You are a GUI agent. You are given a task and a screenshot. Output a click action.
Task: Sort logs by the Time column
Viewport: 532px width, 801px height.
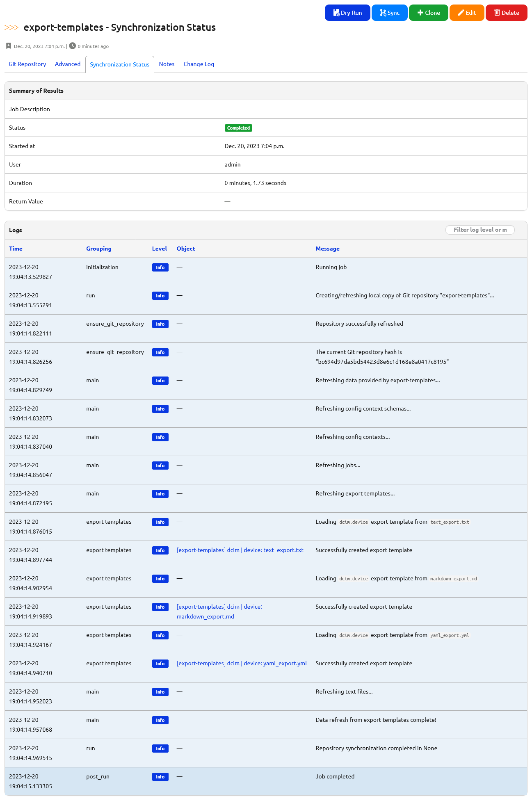coord(16,249)
